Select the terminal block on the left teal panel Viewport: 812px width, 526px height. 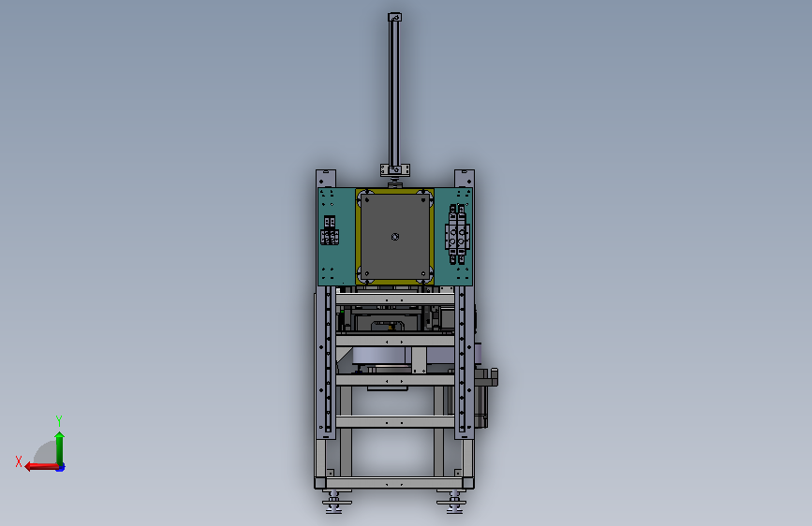pos(330,231)
